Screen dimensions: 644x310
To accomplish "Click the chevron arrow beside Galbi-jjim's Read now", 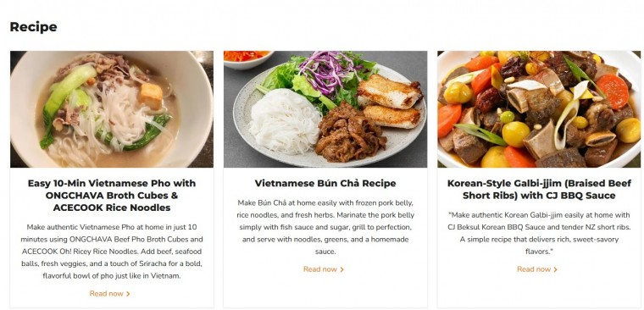I will [555, 269].
